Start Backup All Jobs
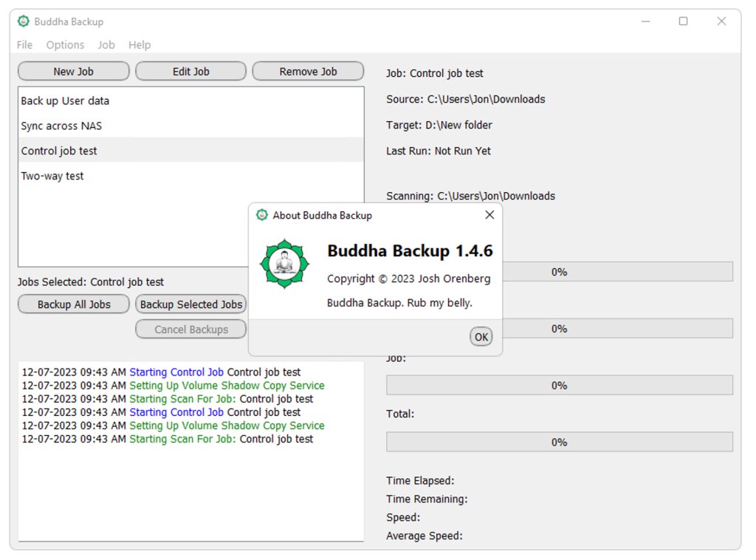This screenshot has width=756, height=560. click(x=74, y=304)
